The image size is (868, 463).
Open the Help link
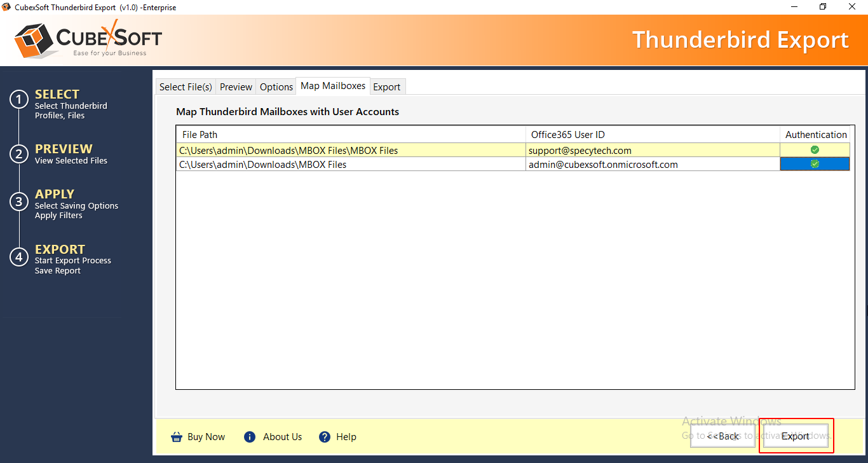pyautogui.click(x=346, y=437)
